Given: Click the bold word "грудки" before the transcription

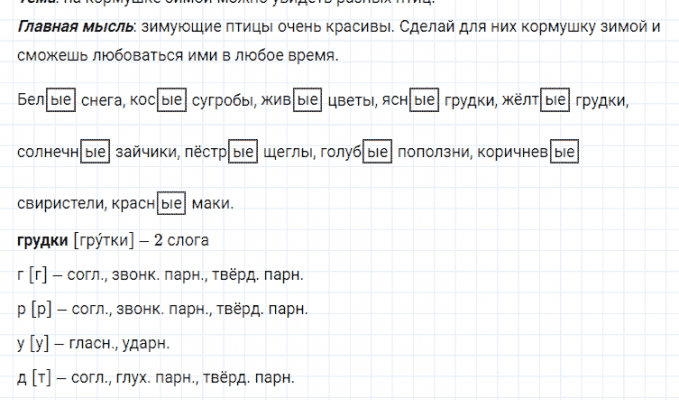Looking at the screenshot, I should click(43, 241).
